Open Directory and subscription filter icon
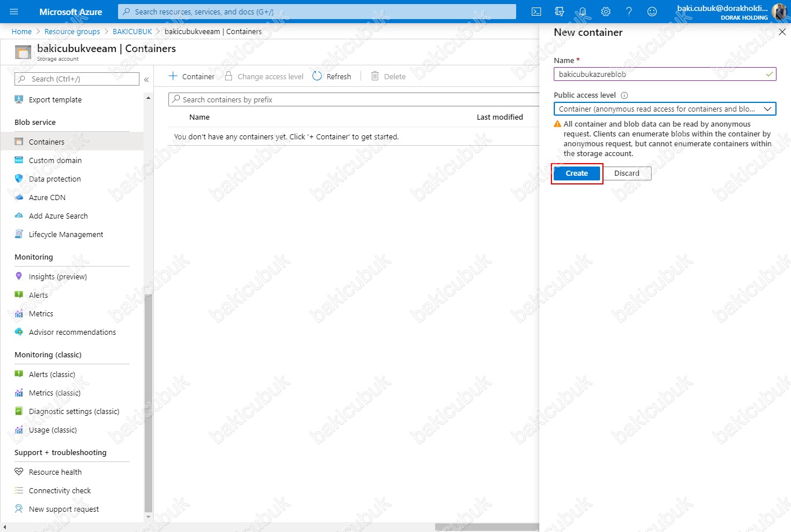The width and height of the screenshot is (791, 532). click(560, 12)
